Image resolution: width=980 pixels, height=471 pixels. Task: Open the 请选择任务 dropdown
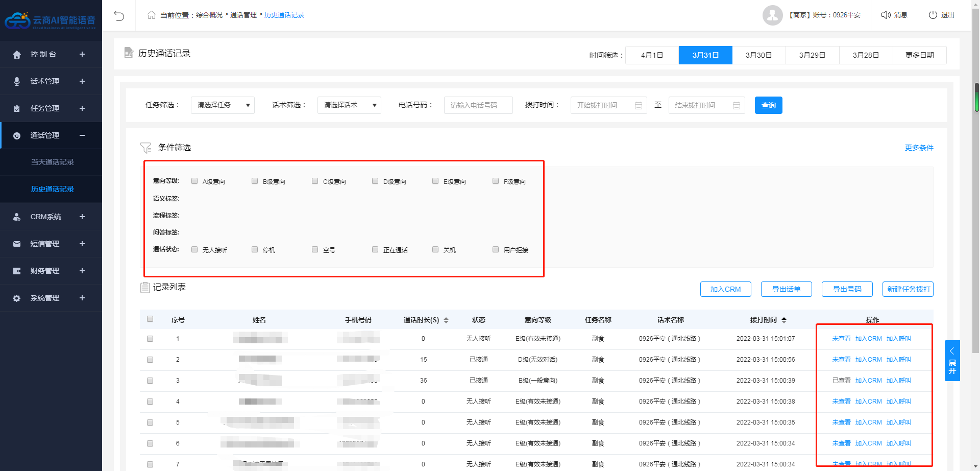(223, 105)
